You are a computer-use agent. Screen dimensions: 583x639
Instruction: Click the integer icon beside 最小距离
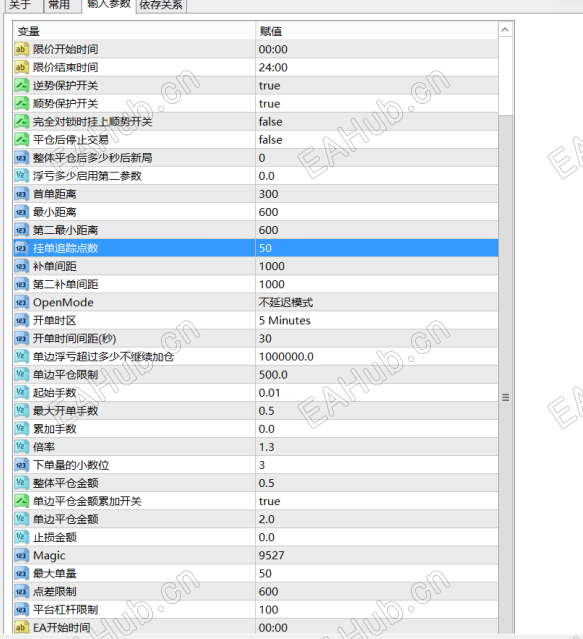21,212
